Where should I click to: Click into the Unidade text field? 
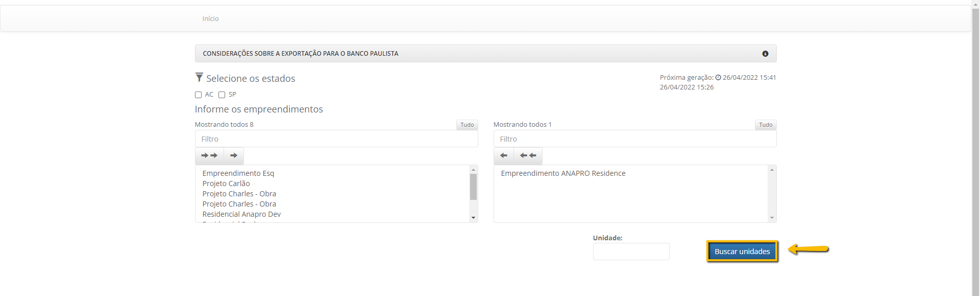631,252
